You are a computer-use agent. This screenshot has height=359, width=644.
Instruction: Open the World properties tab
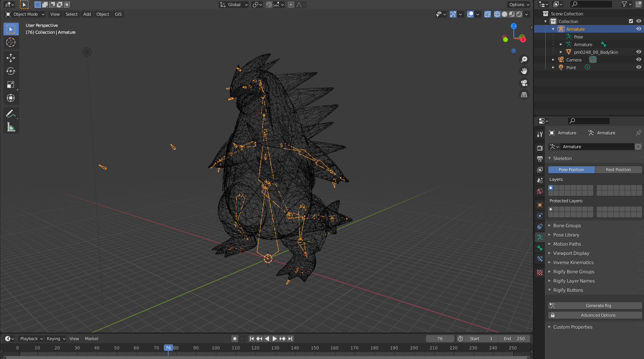point(540,191)
